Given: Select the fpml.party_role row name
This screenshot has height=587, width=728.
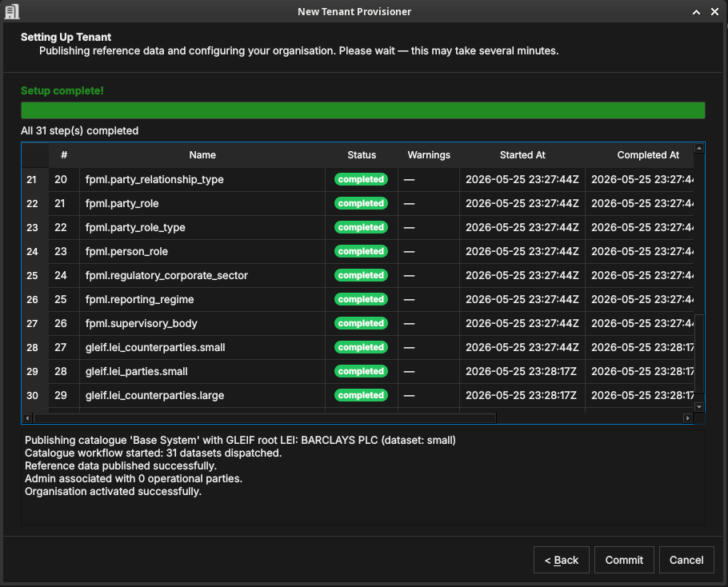Looking at the screenshot, I should click(x=122, y=204).
